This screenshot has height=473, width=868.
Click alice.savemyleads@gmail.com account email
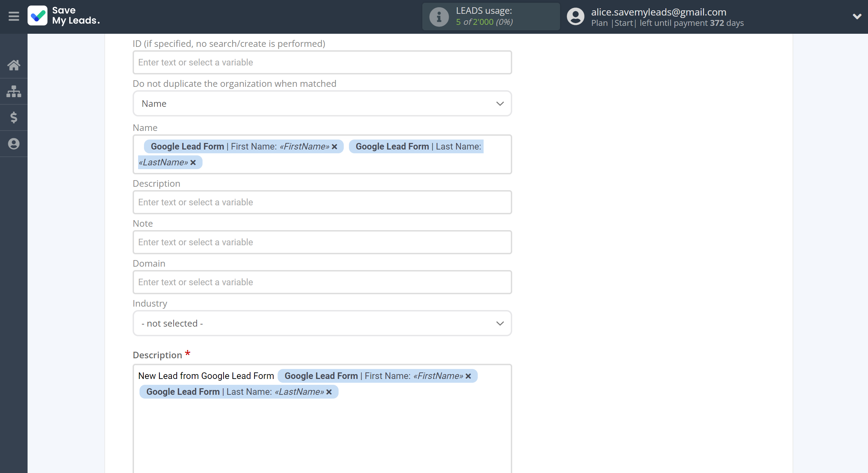[659, 12]
